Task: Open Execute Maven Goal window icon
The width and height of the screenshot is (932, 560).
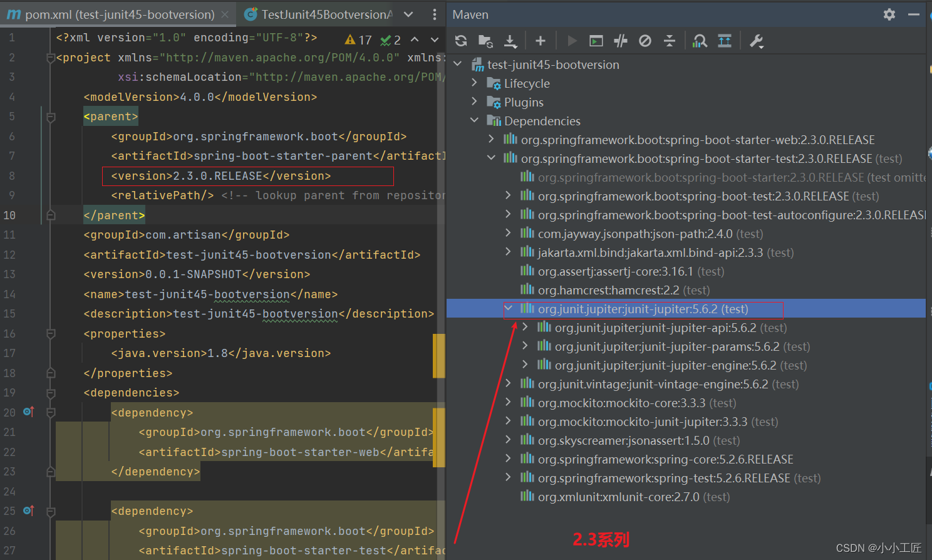Action: pos(596,41)
